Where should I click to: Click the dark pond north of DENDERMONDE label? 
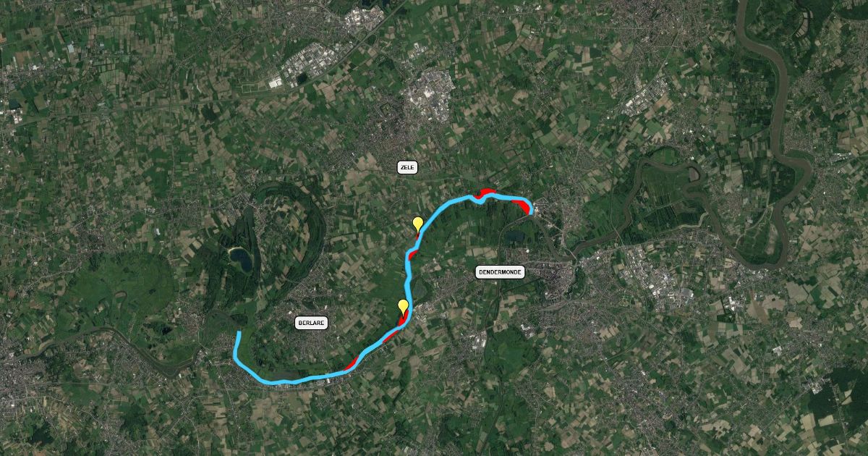tap(514, 235)
